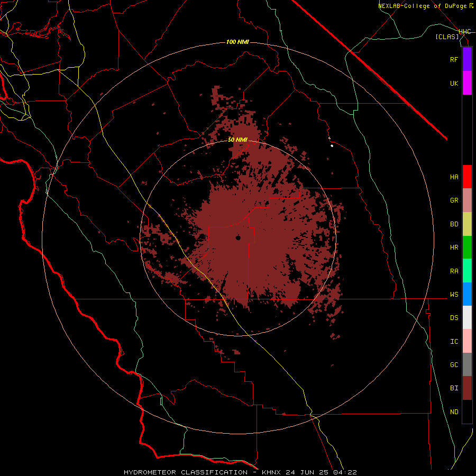Image resolution: width=476 pixels, height=476 pixels.
Task: Click the 100 NMI range ring label
Action: [x=237, y=42]
